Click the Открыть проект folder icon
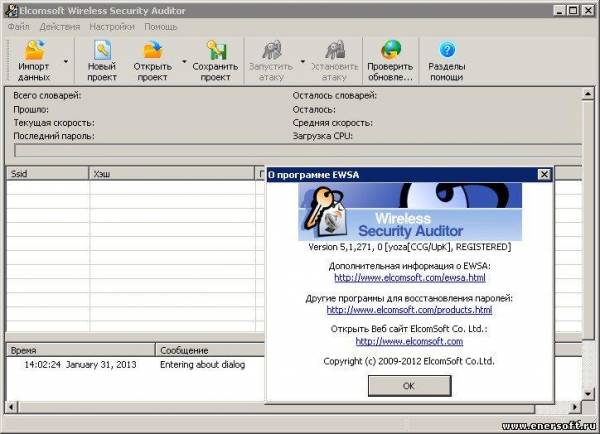 153,50
